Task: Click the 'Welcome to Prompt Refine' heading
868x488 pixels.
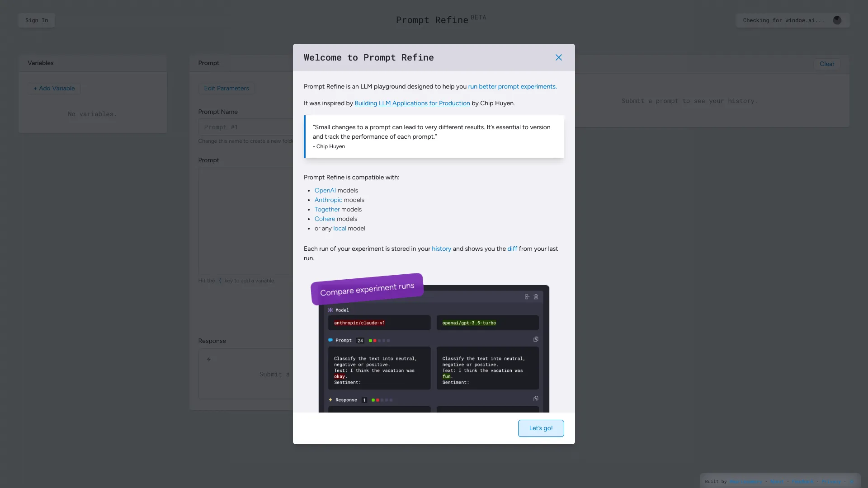Action: click(x=369, y=57)
